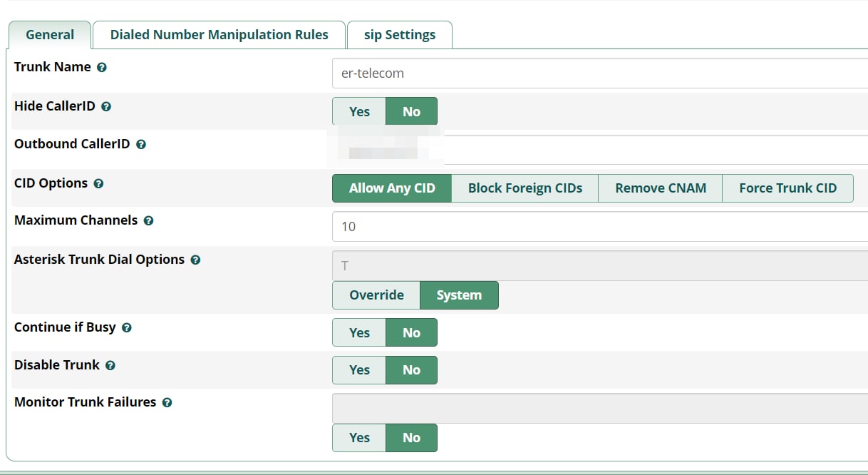
Task: Set Disable Trunk to Yes
Action: tap(359, 369)
